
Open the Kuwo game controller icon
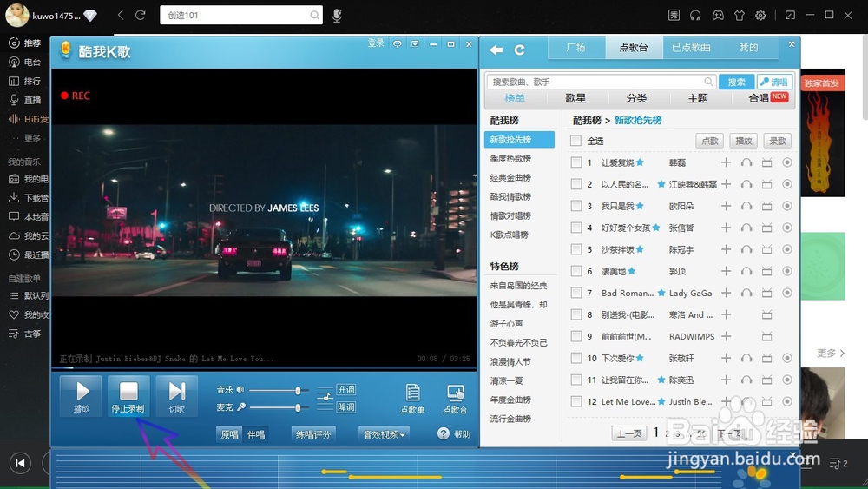tap(718, 16)
